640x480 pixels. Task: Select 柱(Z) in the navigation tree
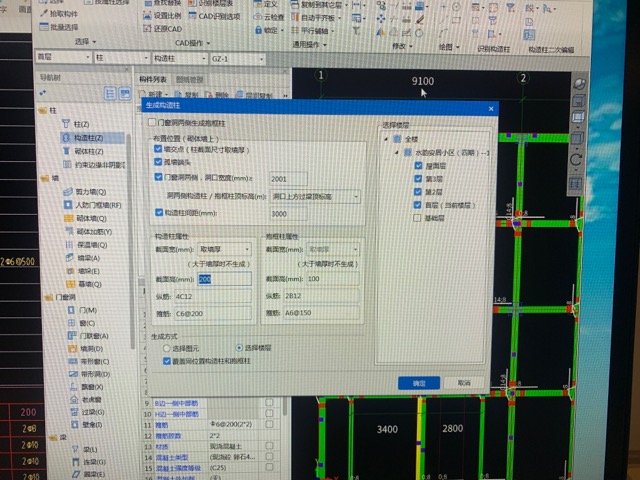(x=76, y=124)
